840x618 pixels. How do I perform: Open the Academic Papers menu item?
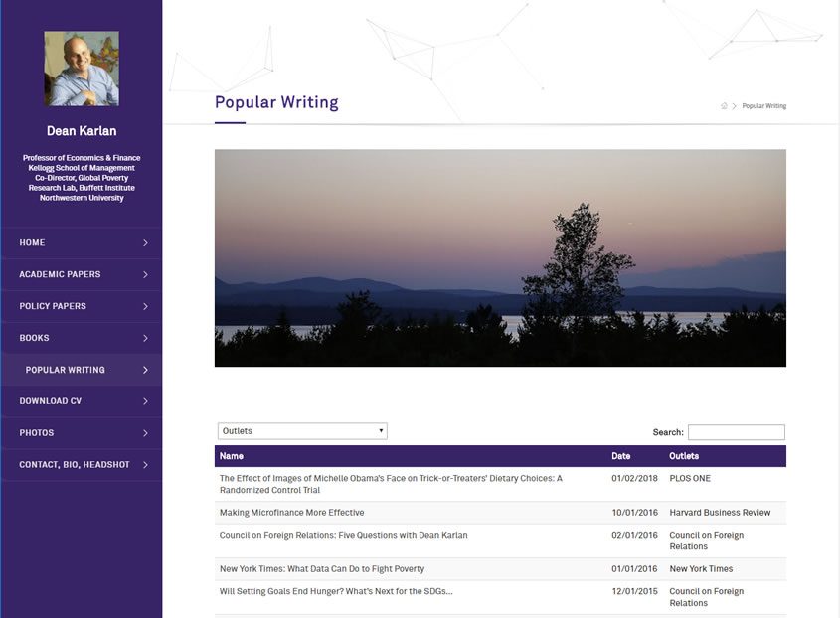pyautogui.click(x=60, y=274)
